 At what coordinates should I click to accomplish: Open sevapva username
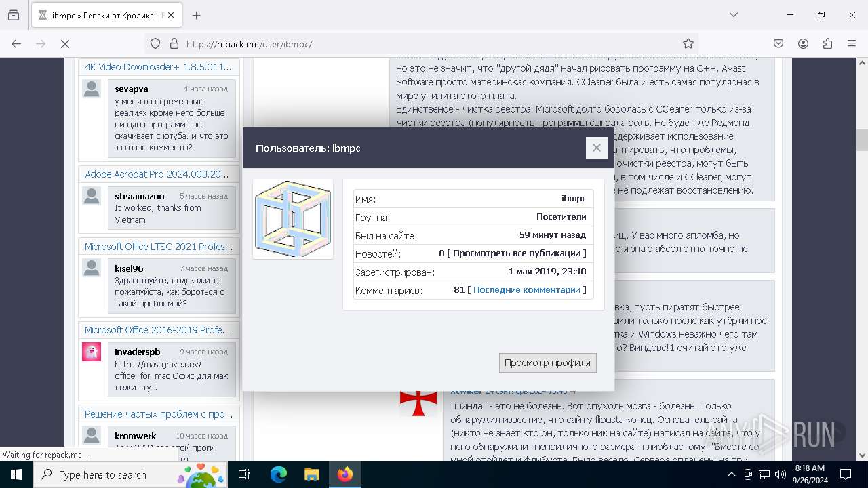coord(132,89)
